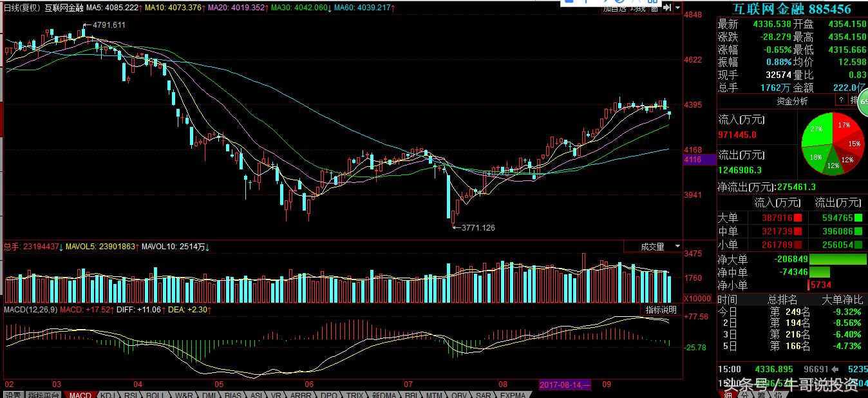Click the jump-to-end arrow icon above the chart
This screenshot has height=398, width=868.
(x=667, y=8)
